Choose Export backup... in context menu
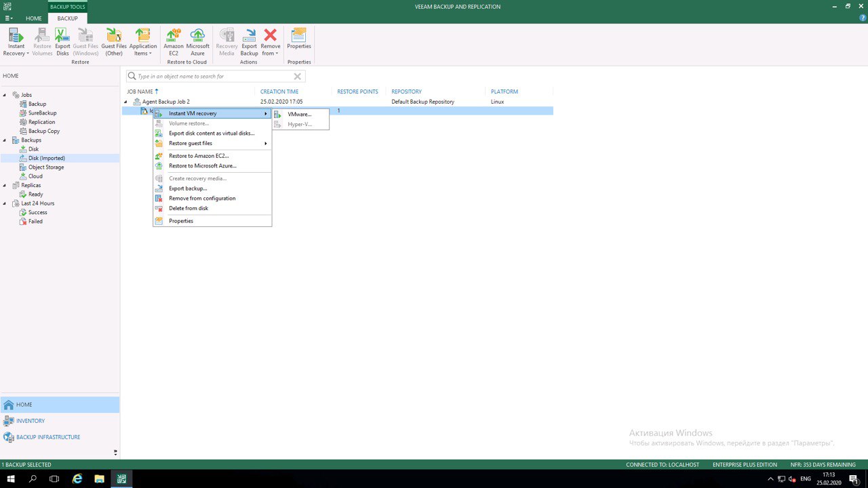 pos(212,188)
